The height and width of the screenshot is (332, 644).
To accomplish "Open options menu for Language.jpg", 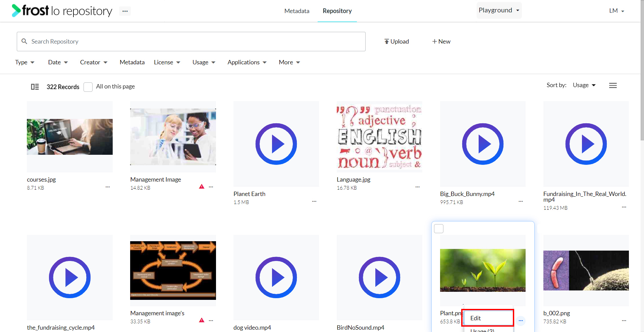I will 418,187.
